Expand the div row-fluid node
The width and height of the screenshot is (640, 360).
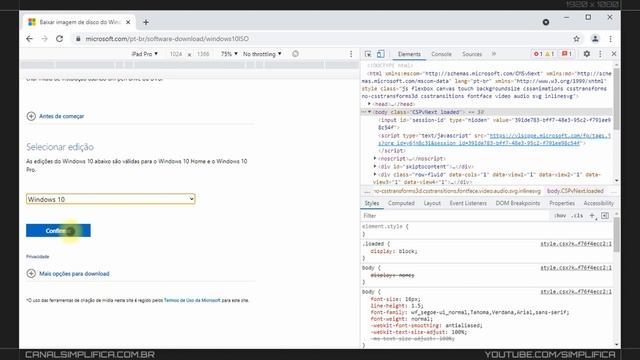click(375, 174)
